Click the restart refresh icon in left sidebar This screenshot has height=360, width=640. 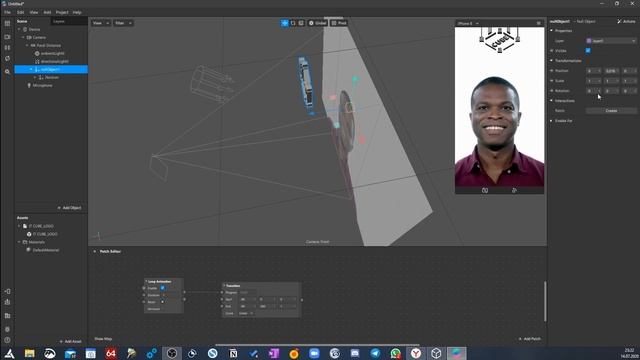(x=7, y=59)
